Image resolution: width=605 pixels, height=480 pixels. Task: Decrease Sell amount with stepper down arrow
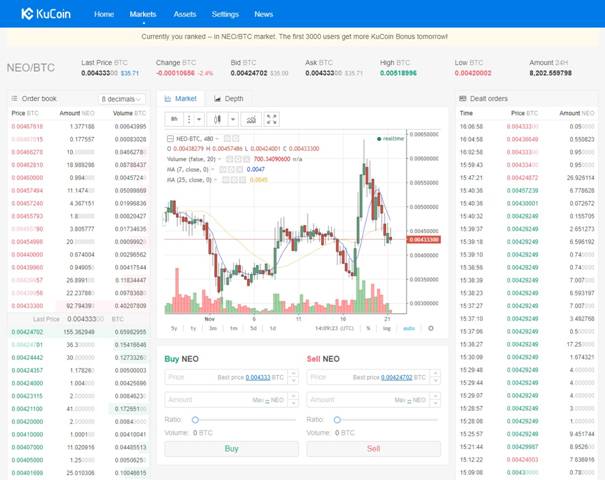436,404
